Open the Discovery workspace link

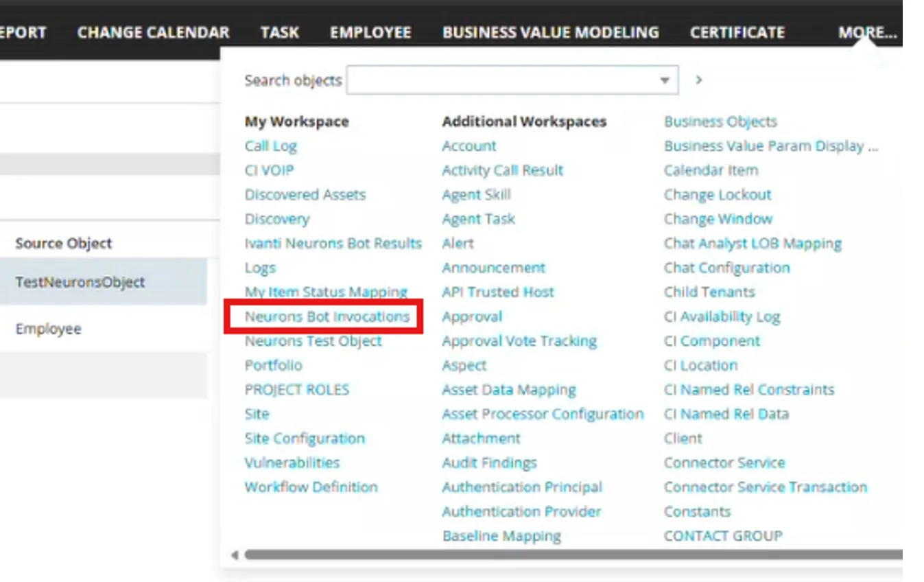277,219
